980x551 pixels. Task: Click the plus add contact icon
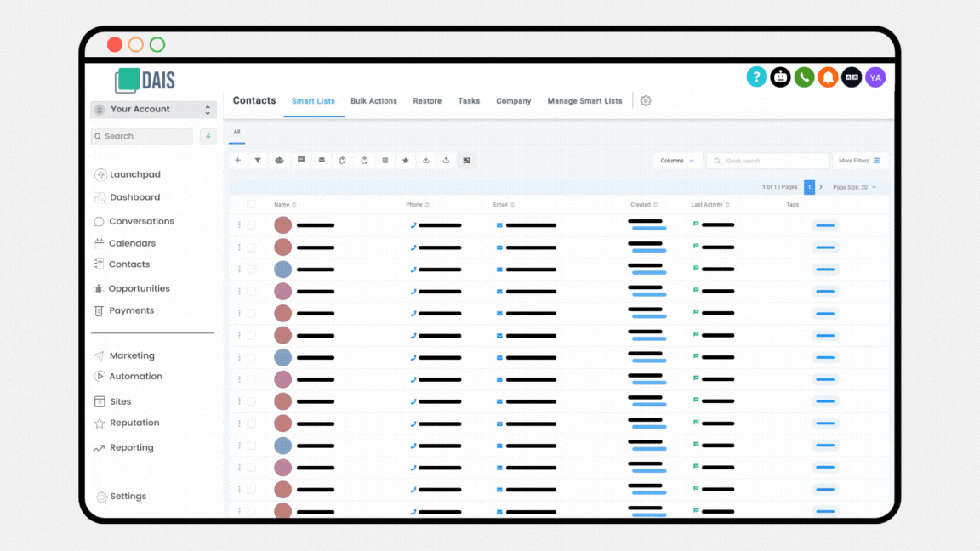(x=237, y=161)
